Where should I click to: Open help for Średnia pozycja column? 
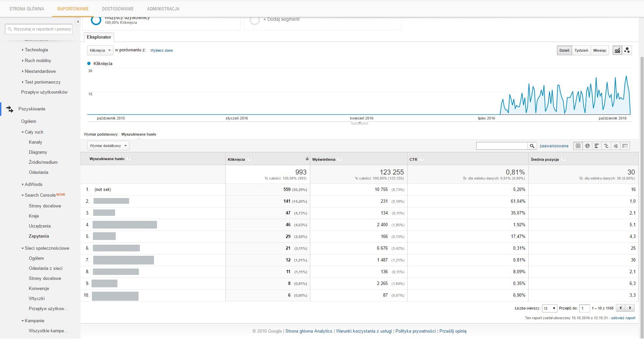click(x=563, y=159)
